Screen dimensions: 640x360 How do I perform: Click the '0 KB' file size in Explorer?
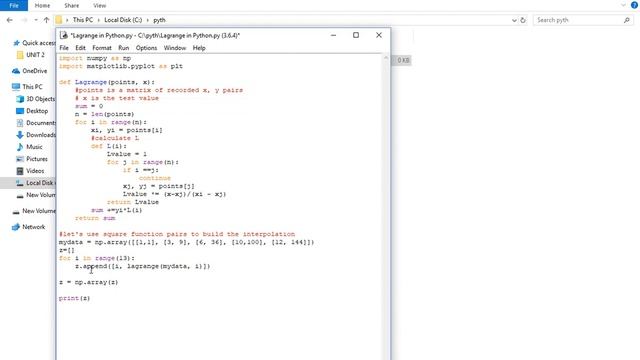click(x=403, y=60)
